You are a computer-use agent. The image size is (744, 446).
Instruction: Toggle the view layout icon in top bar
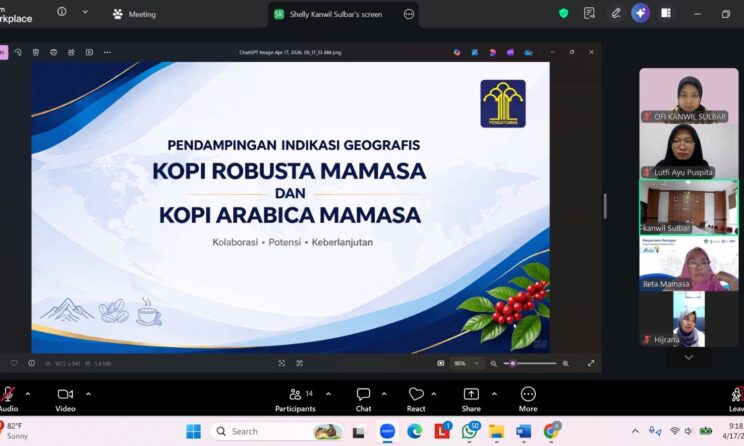pos(666,13)
